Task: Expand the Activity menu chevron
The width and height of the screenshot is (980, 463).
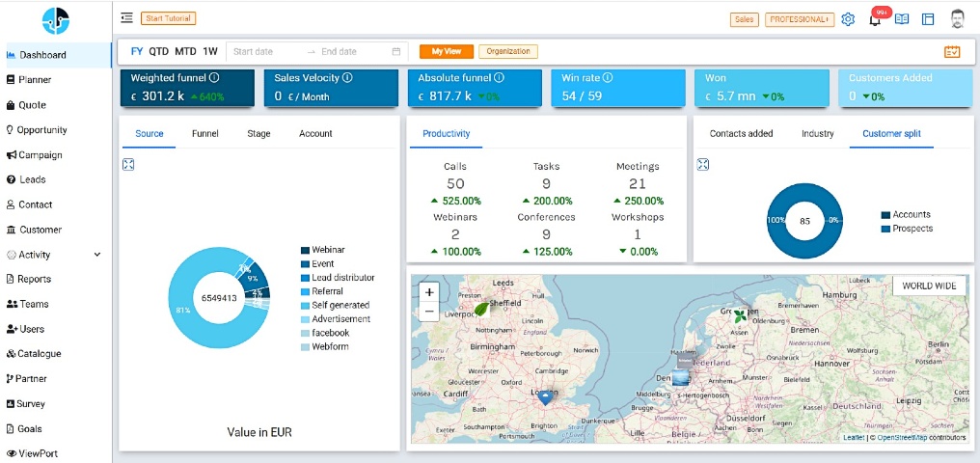Action: 96,255
